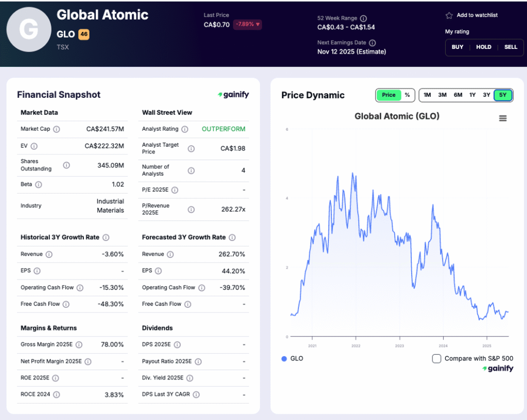Screen dimensions: 527x420
Task: Rate the stock as BUY
Action: click(458, 47)
